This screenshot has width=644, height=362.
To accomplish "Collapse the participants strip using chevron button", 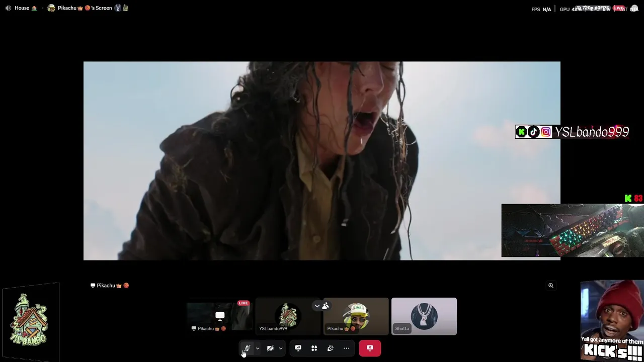I will coord(317,306).
